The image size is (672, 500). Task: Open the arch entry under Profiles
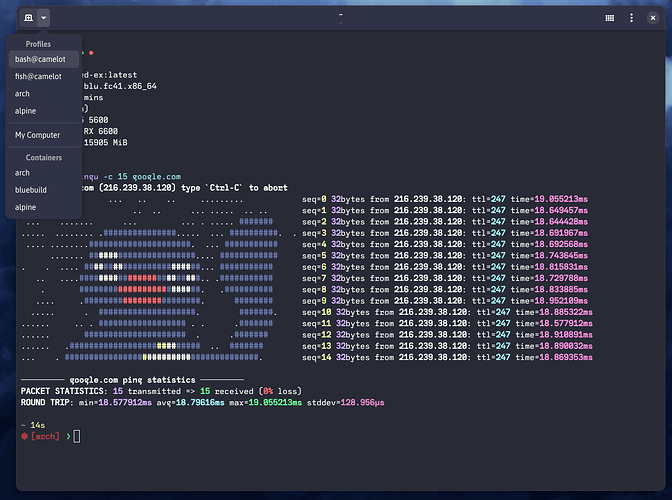(x=22, y=94)
